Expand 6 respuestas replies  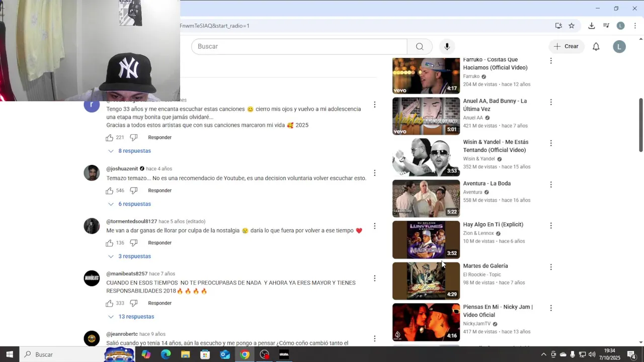pyautogui.click(x=129, y=204)
